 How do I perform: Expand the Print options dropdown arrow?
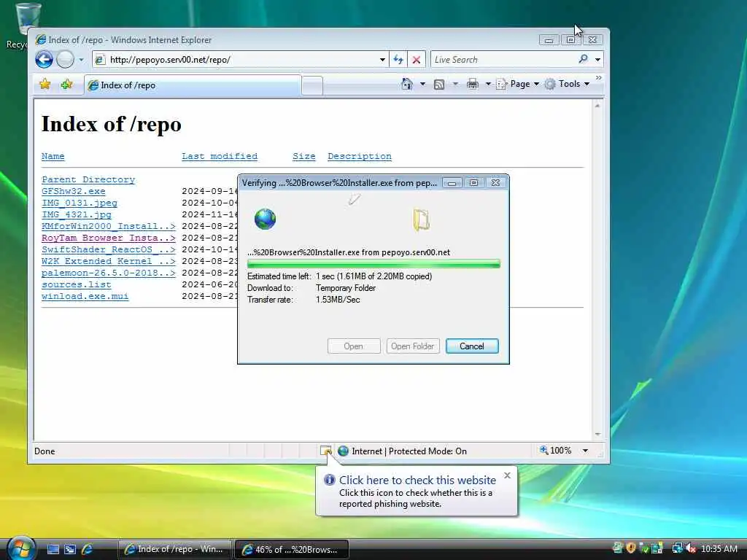(488, 85)
